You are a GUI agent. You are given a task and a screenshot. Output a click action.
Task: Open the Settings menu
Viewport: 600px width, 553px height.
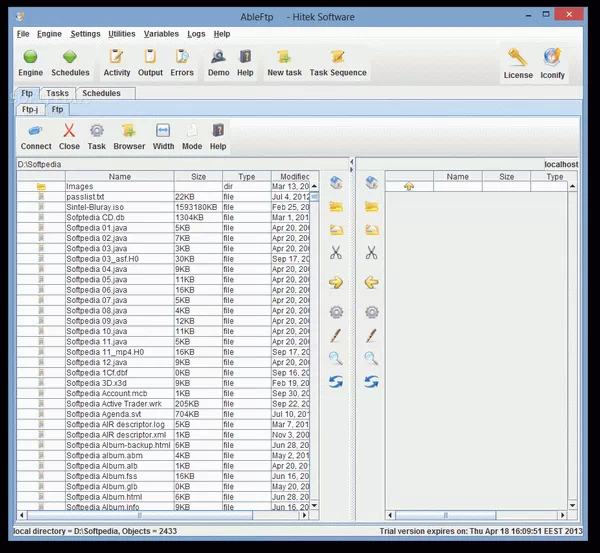(85, 34)
